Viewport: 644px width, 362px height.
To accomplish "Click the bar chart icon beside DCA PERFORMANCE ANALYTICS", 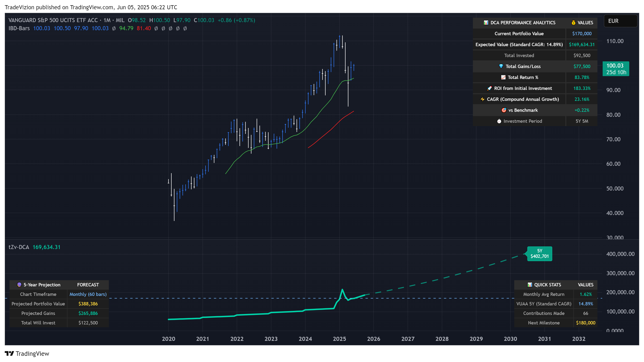I will click(x=486, y=23).
